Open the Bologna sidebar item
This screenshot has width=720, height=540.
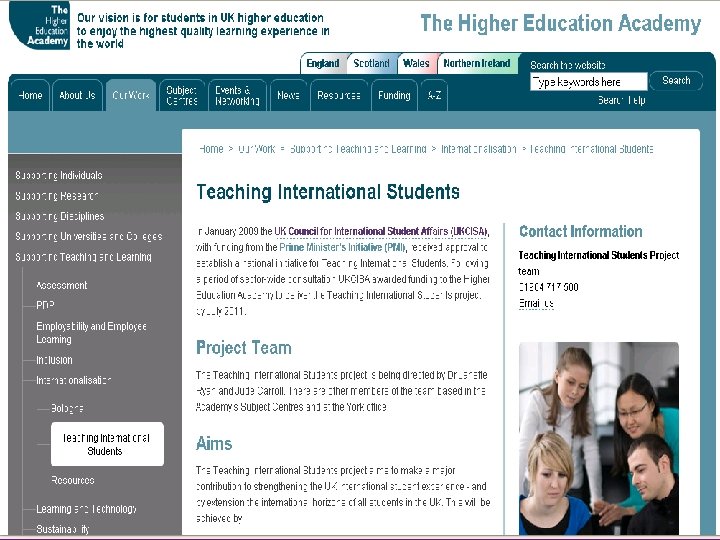point(68,409)
